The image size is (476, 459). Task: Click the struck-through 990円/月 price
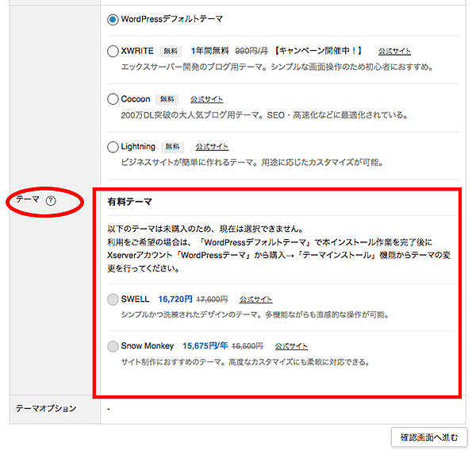point(251,51)
